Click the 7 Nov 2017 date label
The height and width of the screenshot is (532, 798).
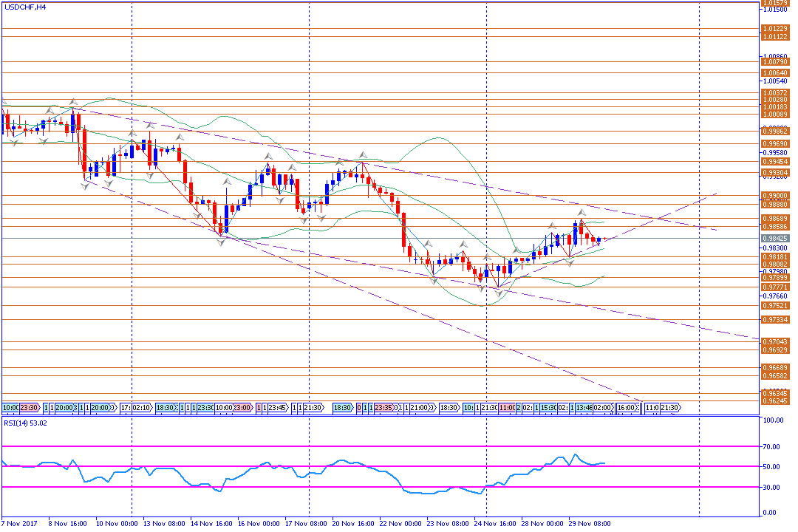tap(20, 524)
